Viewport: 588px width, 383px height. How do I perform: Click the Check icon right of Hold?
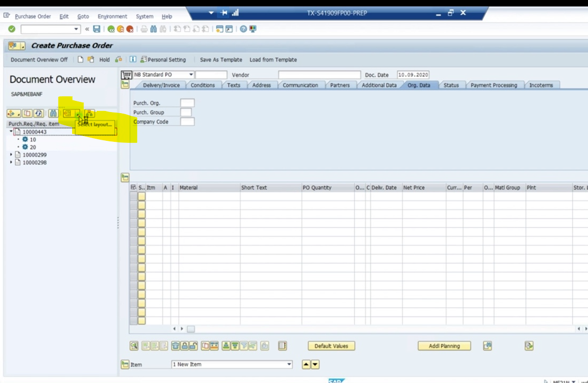[118, 59]
